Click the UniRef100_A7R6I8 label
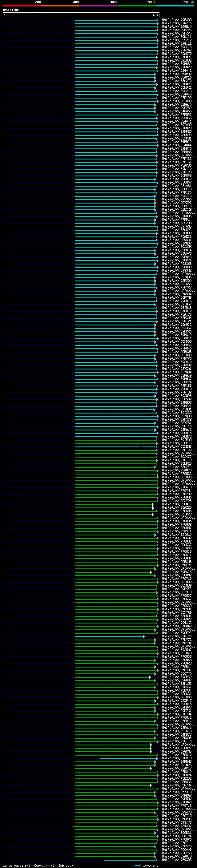This screenshot has width=197, height=868. click(x=177, y=487)
